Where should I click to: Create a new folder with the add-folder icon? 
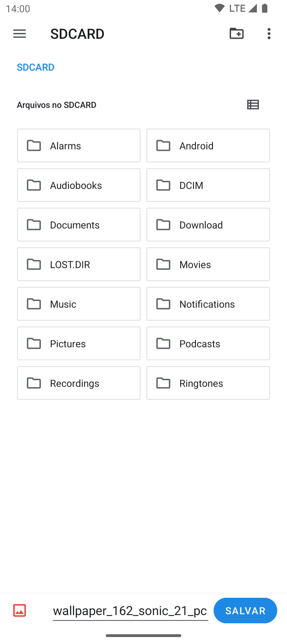point(237,34)
